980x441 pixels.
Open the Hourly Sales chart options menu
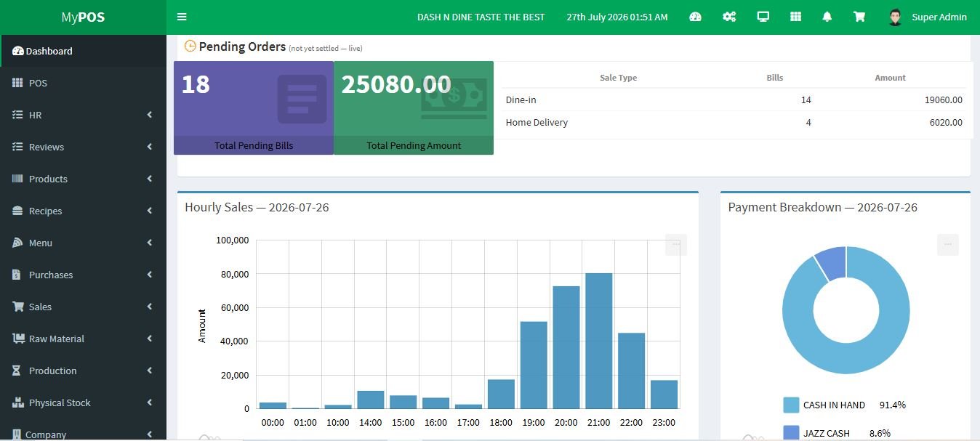676,245
